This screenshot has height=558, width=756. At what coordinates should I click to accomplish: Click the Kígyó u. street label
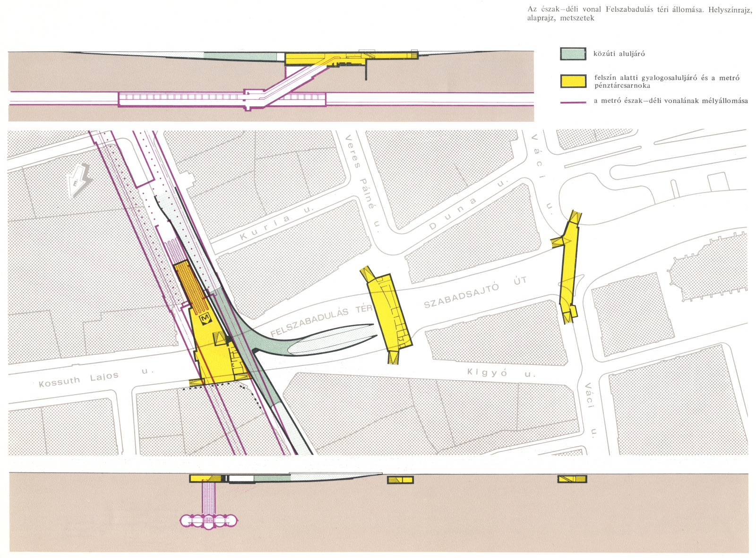501,373
